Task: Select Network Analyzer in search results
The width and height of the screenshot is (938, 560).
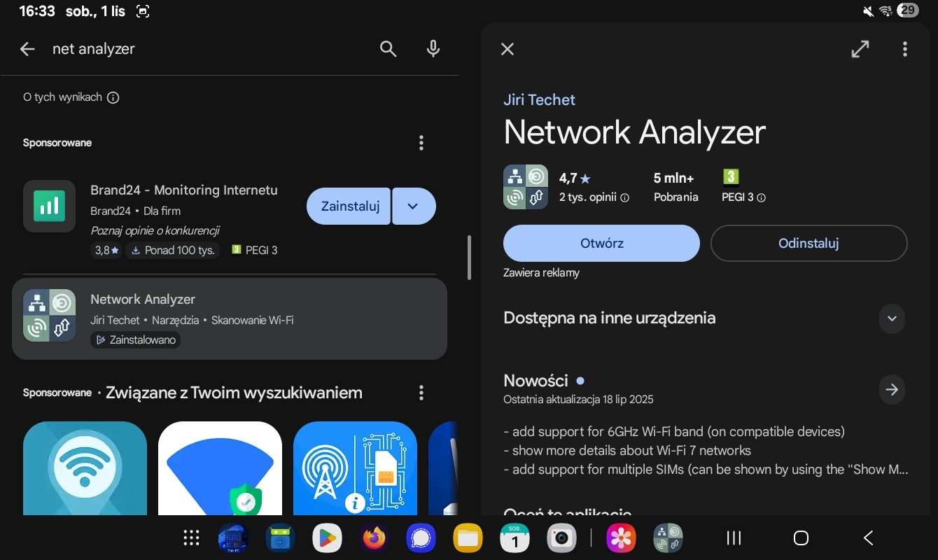Action: (229, 319)
